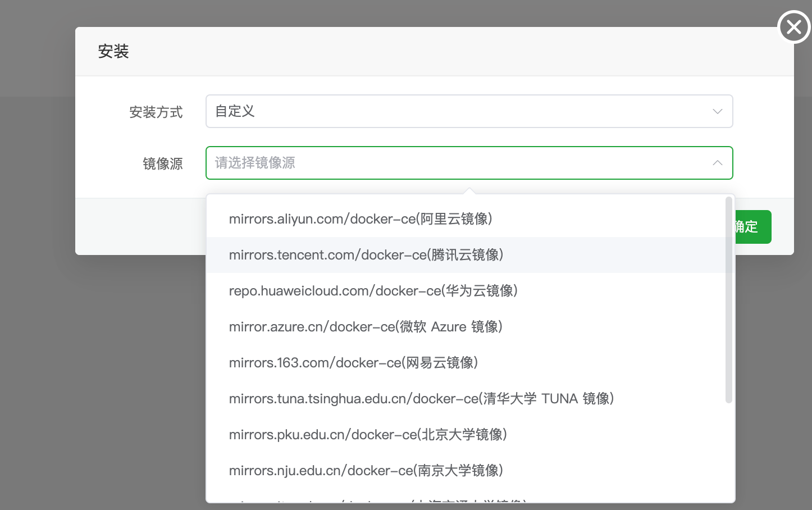The width and height of the screenshot is (812, 510).
Task: Click the 安装方式 field label
Action: pos(156,112)
